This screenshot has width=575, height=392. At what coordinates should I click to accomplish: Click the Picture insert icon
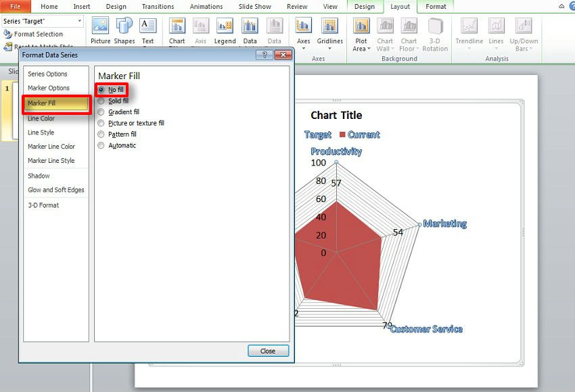pos(100,26)
